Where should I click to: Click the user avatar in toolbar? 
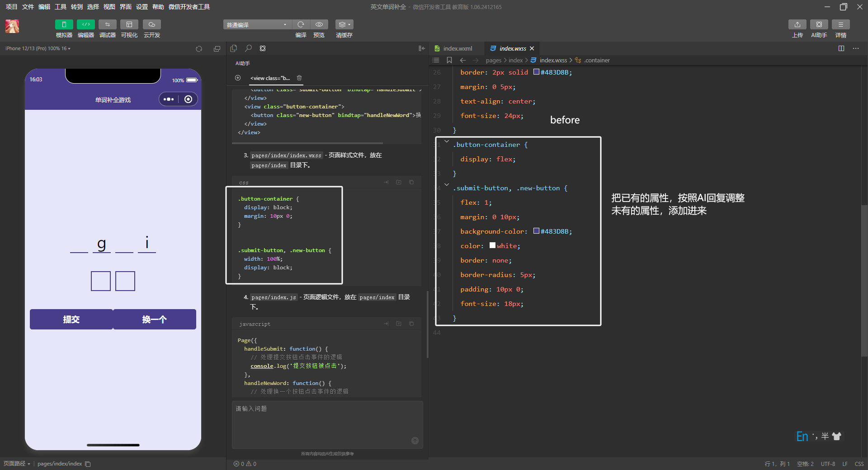pyautogui.click(x=12, y=26)
